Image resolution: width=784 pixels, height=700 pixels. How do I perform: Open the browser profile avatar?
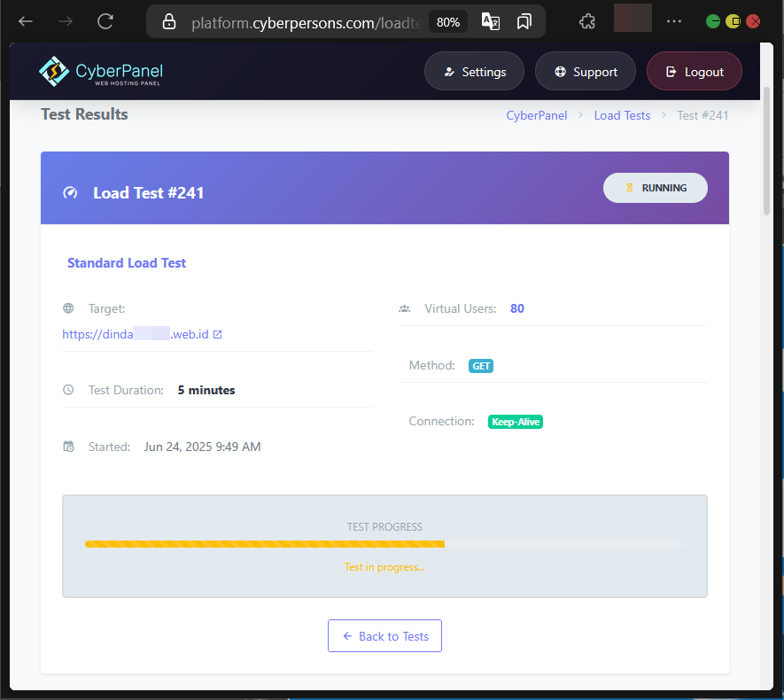coord(633,18)
